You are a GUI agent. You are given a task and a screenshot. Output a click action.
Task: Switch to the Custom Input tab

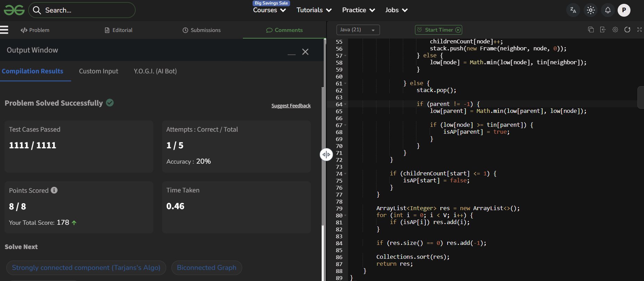tap(99, 71)
